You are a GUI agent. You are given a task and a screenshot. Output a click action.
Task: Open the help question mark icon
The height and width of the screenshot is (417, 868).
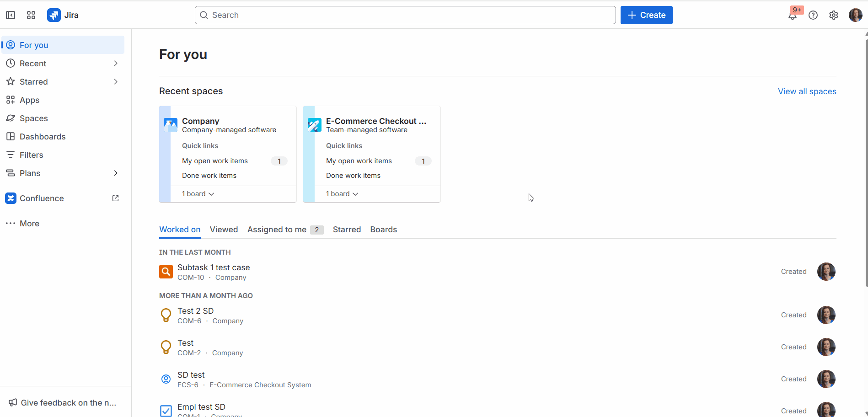click(813, 15)
